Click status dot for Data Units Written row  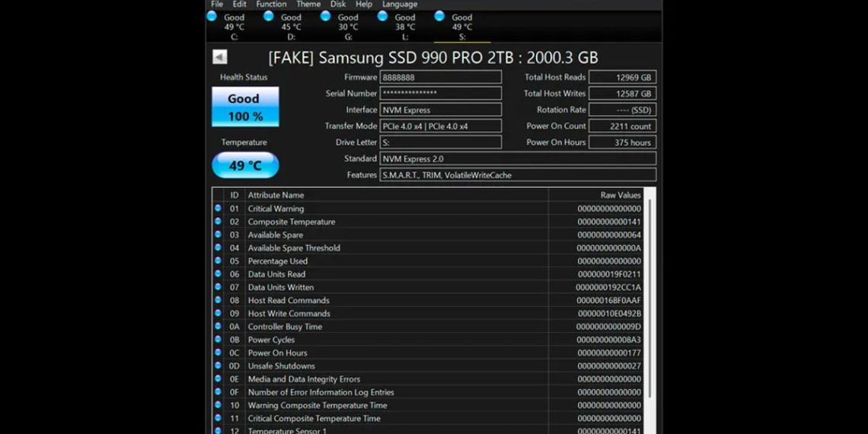pyautogui.click(x=218, y=287)
